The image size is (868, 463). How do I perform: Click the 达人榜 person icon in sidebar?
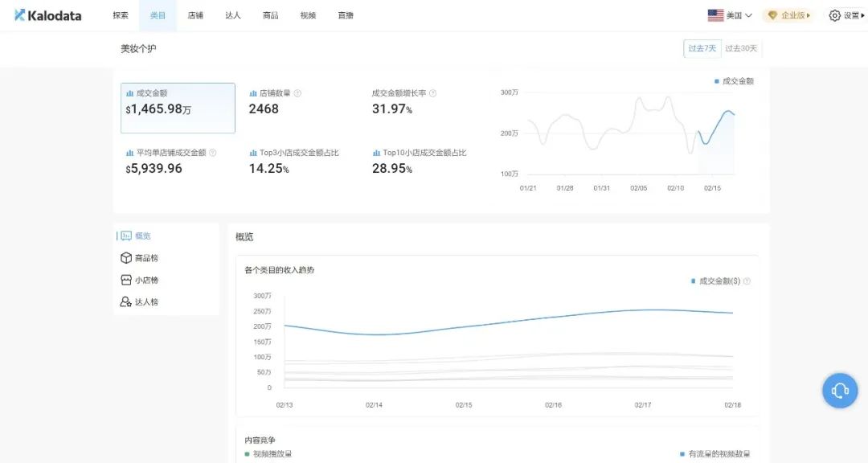coord(125,302)
